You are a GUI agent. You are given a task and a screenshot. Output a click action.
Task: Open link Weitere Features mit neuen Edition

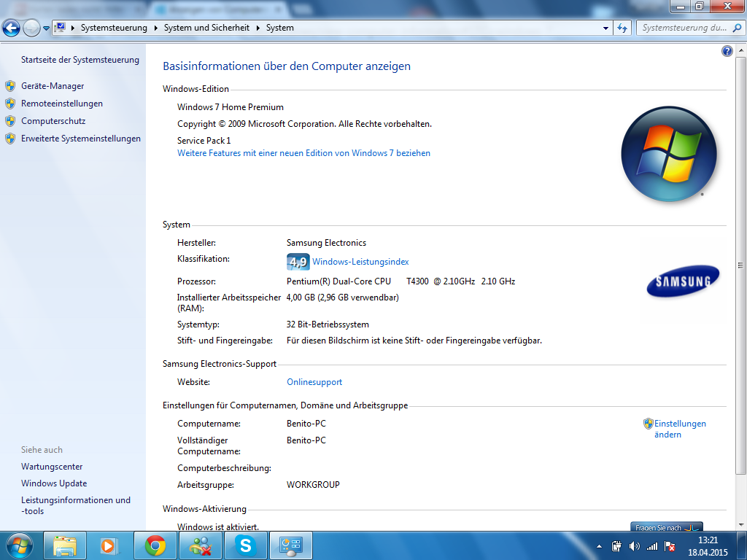(x=304, y=153)
